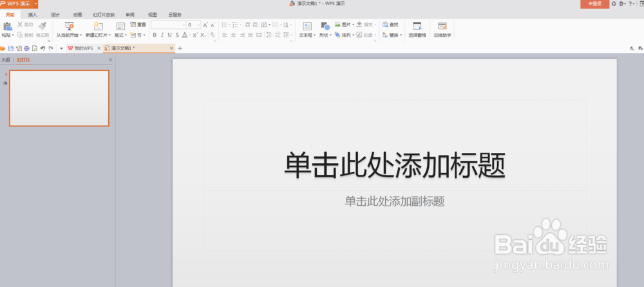Click the distributed alignment icon
This screenshot has height=287, width=644.
(x=259, y=35)
